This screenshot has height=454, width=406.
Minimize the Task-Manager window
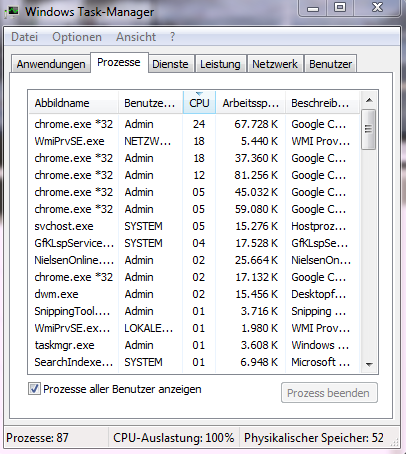(x=313, y=8)
